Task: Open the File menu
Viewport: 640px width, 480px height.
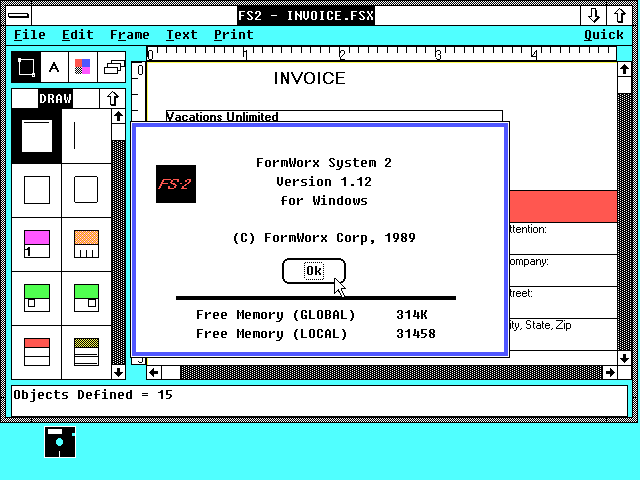Action: 29,35
